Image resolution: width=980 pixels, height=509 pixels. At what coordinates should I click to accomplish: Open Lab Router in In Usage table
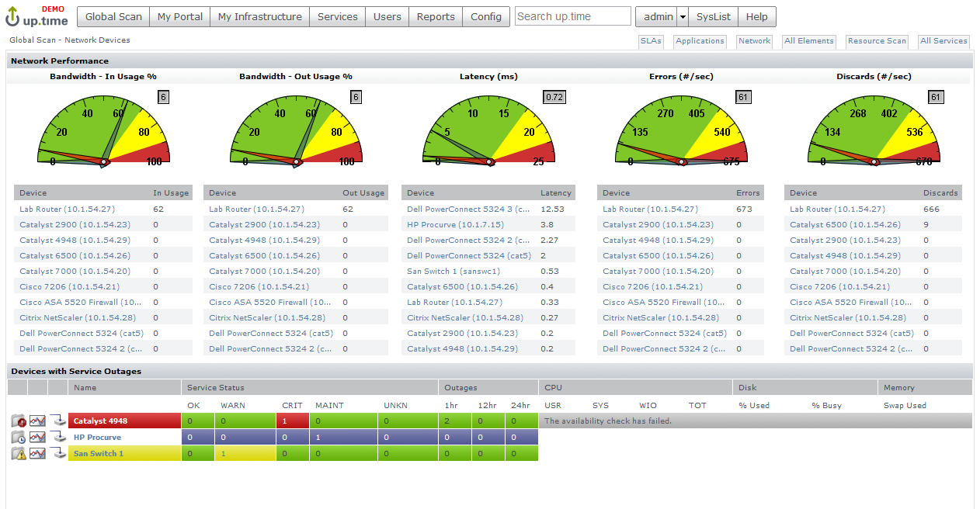[x=67, y=209]
